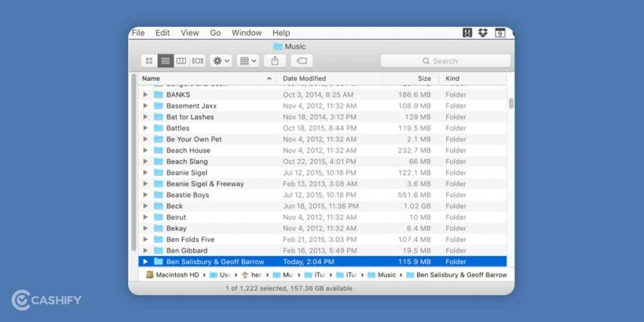This screenshot has width=644, height=322.
Task: Switch to icon view
Action: click(x=149, y=61)
